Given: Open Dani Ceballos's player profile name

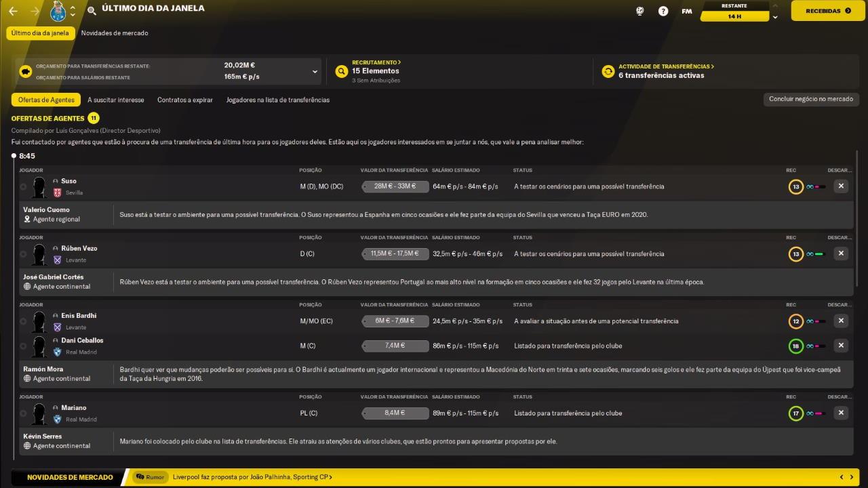Looking at the screenshot, I should [82, 340].
